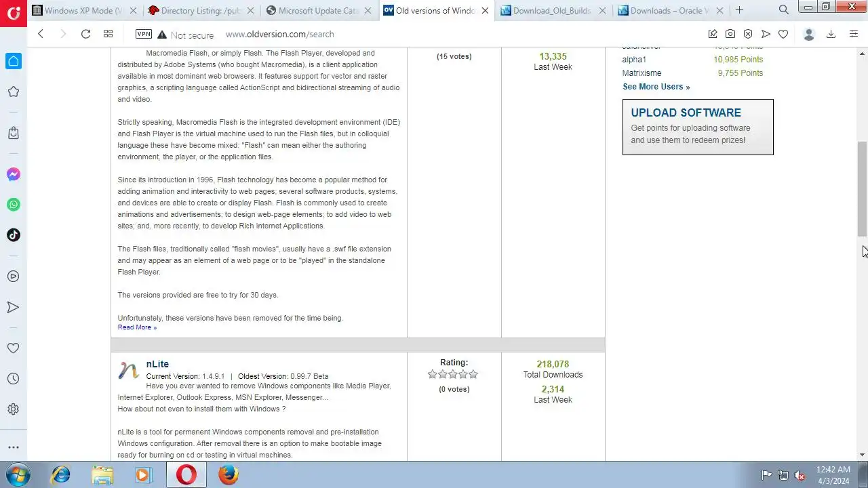The height and width of the screenshot is (488, 868).
Task: Open History clock icon in sidebar
Action: pyautogui.click(x=13, y=379)
